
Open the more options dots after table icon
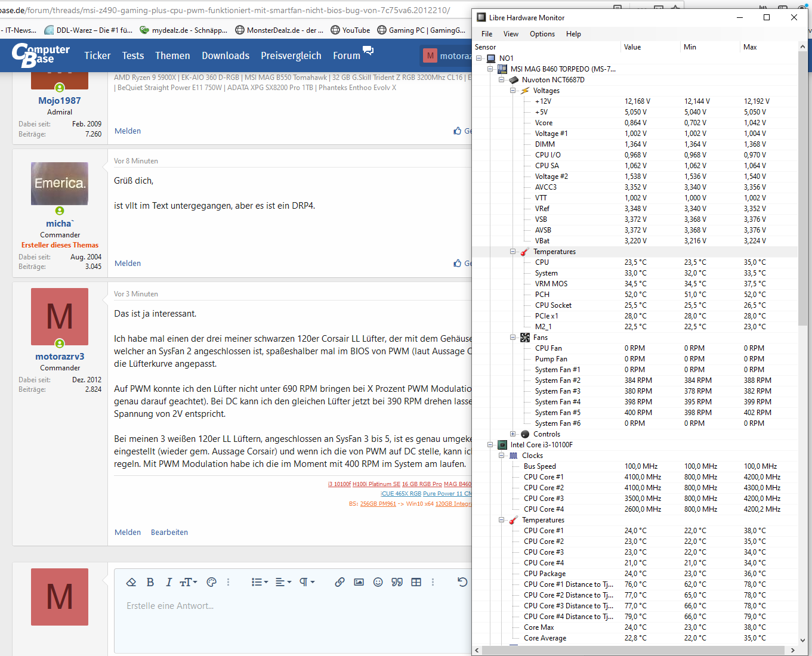[433, 582]
